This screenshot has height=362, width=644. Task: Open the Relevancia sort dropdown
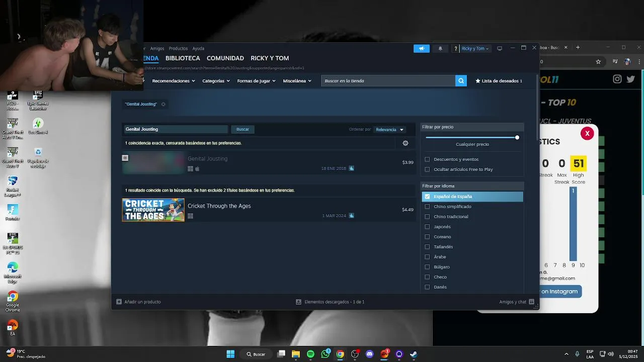(x=390, y=130)
